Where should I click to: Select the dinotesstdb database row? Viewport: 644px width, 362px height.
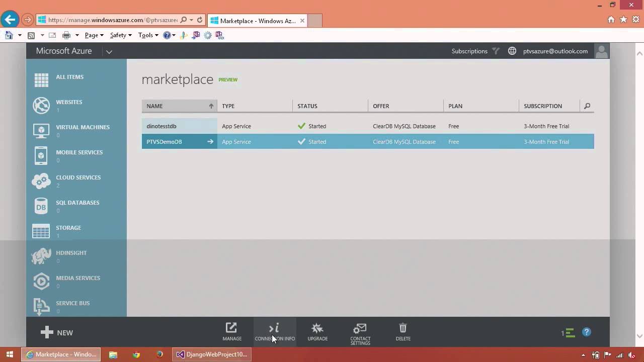tap(162, 126)
